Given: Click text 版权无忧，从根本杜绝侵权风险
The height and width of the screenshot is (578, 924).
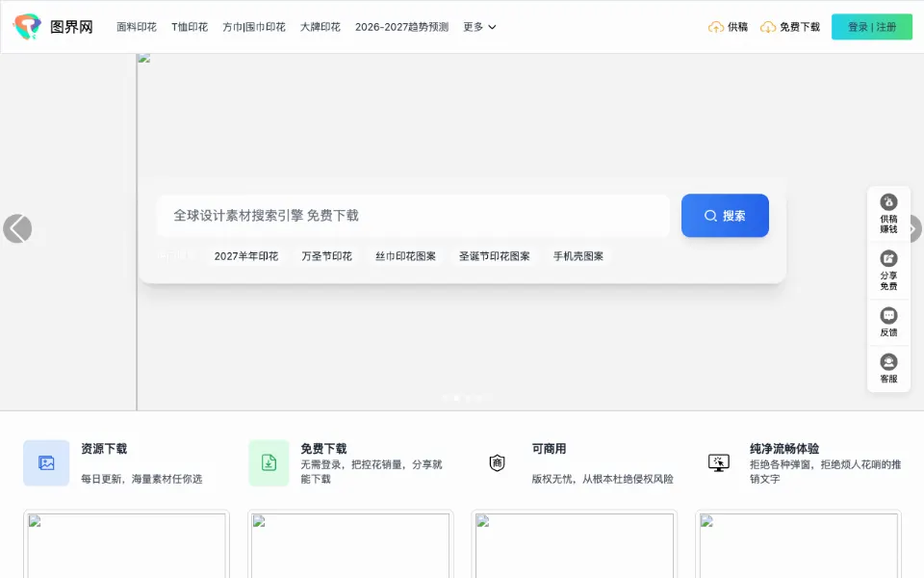Looking at the screenshot, I should point(603,479).
